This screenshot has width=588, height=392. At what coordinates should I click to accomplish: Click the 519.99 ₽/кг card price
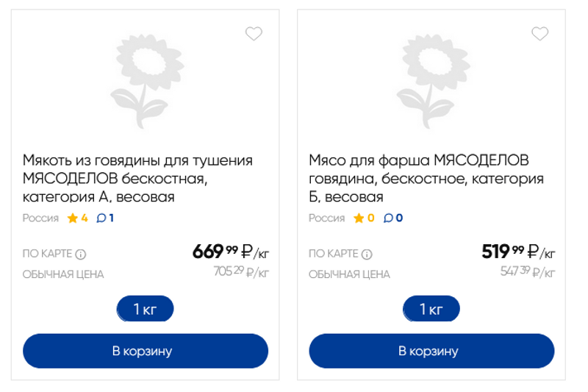517,252
